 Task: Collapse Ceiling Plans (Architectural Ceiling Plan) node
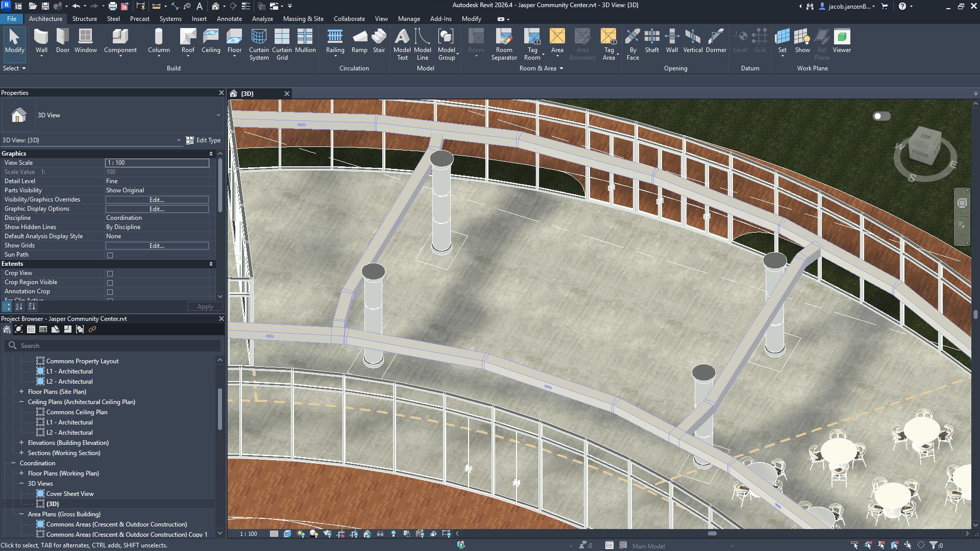coord(21,402)
